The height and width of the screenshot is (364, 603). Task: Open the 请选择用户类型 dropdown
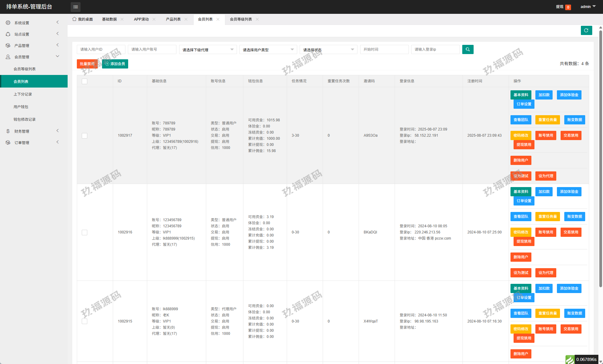click(x=268, y=49)
